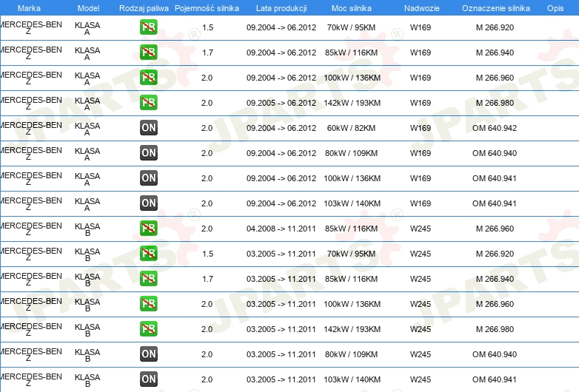
Task: Click the ON diesel icon in the W169 103kW / 140KM row
Action: pyautogui.click(x=148, y=203)
